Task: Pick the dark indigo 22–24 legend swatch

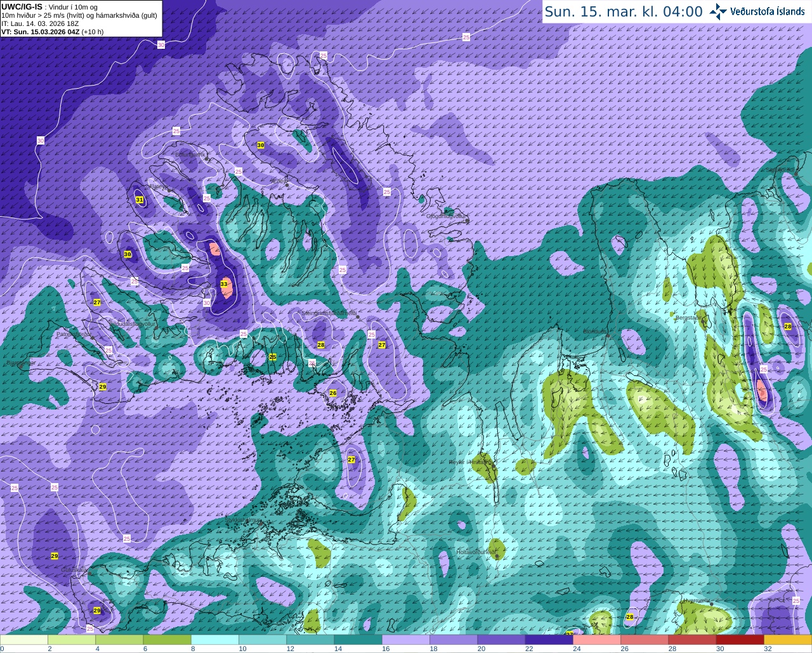Action: tap(549, 640)
